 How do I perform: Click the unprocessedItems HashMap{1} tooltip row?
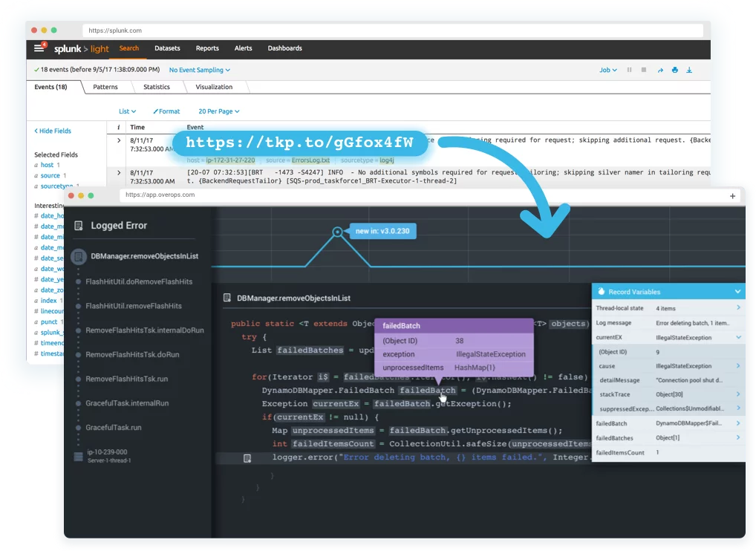tap(454, 368)
